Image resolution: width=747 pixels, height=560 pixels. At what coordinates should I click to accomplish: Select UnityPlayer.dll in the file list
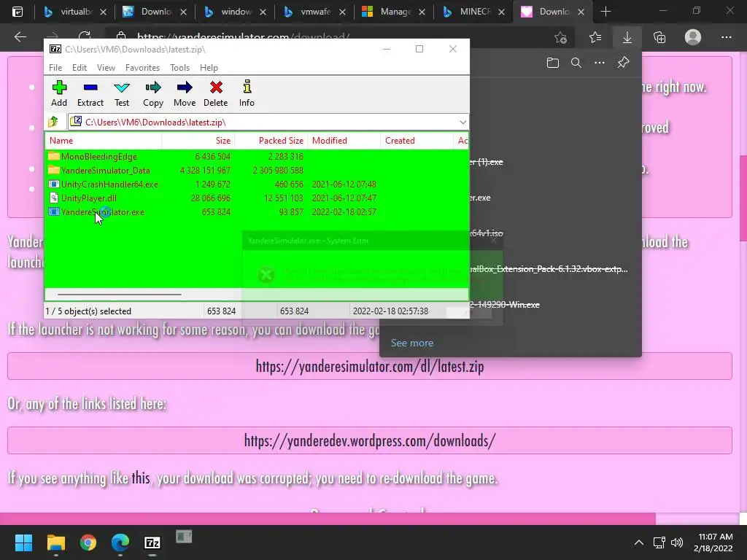(88, 198)
